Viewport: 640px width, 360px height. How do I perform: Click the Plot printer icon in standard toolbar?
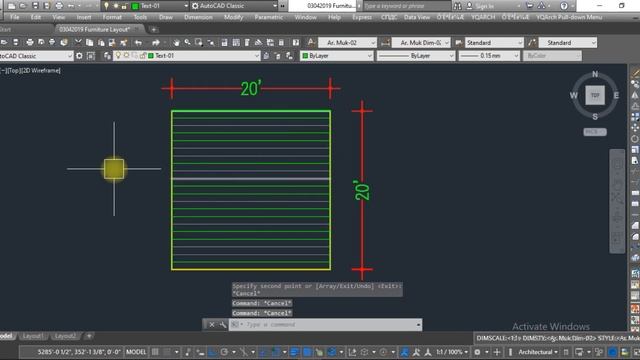(x=29, y=42)
